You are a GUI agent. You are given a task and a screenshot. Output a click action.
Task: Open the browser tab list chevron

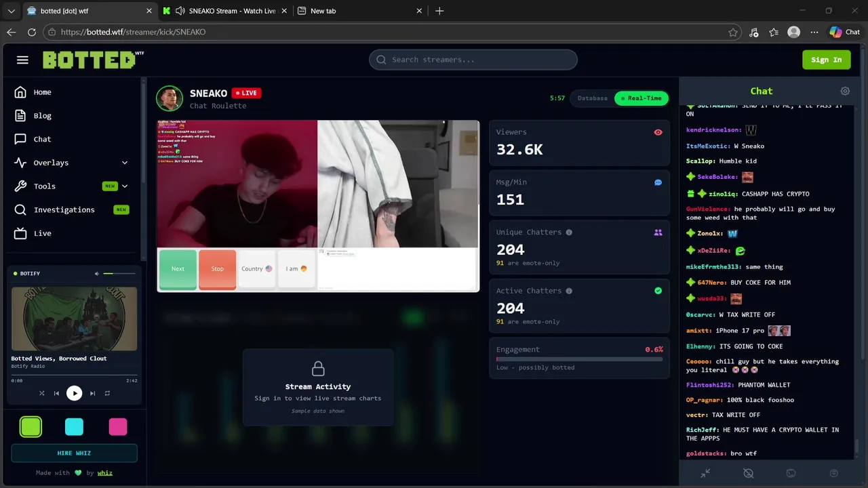coord(11,11)
